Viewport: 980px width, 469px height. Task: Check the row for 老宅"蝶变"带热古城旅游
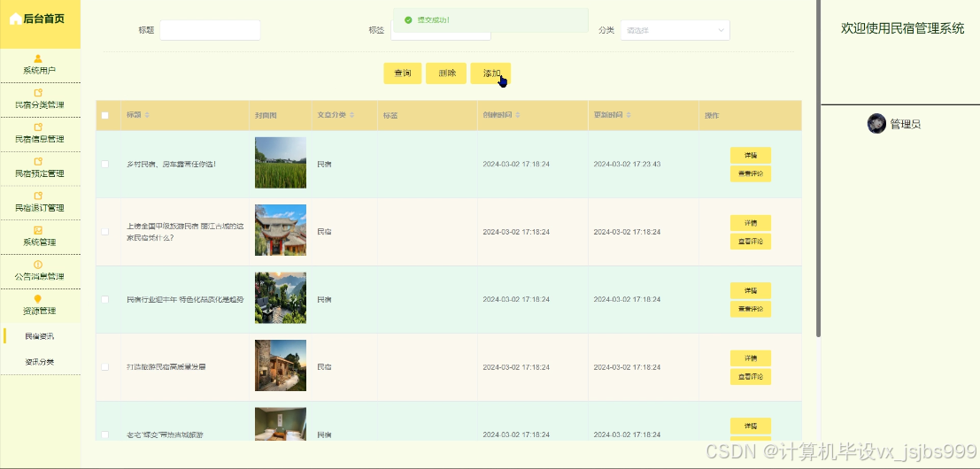tap(105, 434)
